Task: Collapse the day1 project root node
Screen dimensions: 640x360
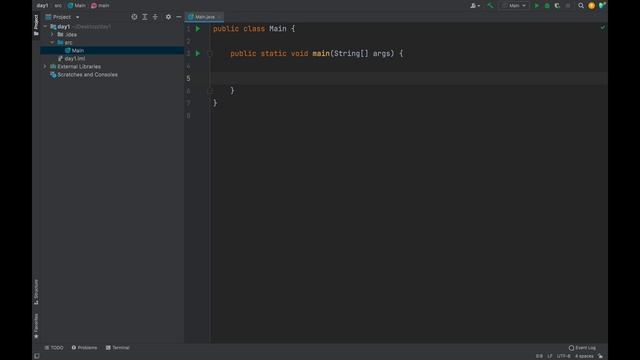Action: click(45, 27)
